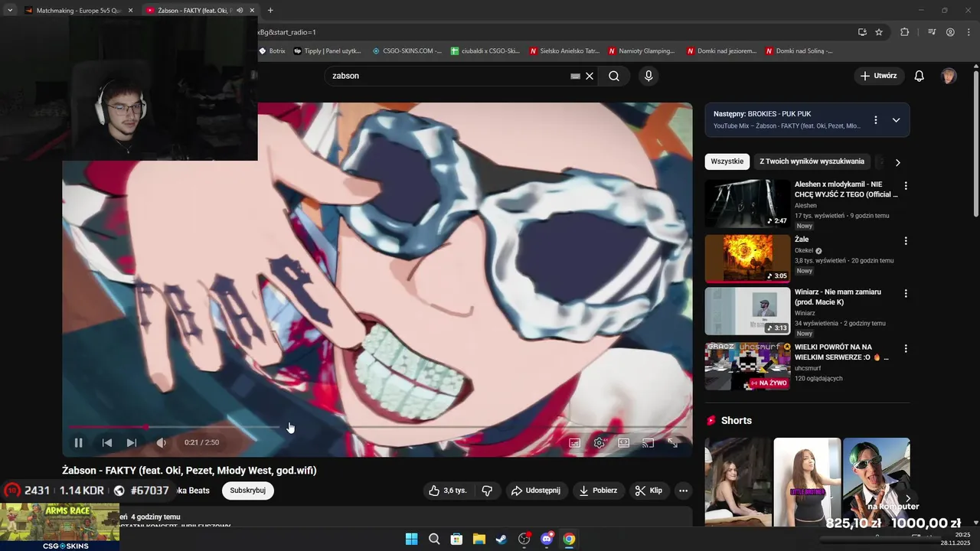Image resolution: width=980 pixels, height=551 pixels.
Task: Mute the video volume speaker icon
Action: click(161, 442)
